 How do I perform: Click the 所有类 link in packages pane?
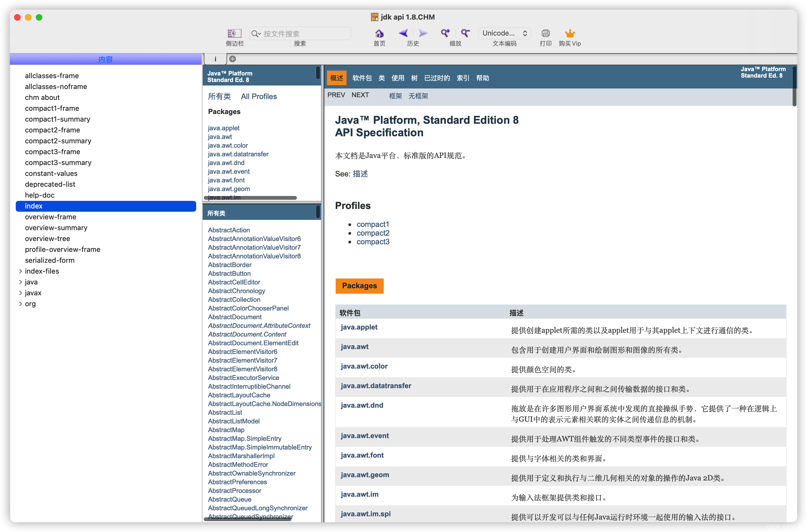click(x=219, y=96)
